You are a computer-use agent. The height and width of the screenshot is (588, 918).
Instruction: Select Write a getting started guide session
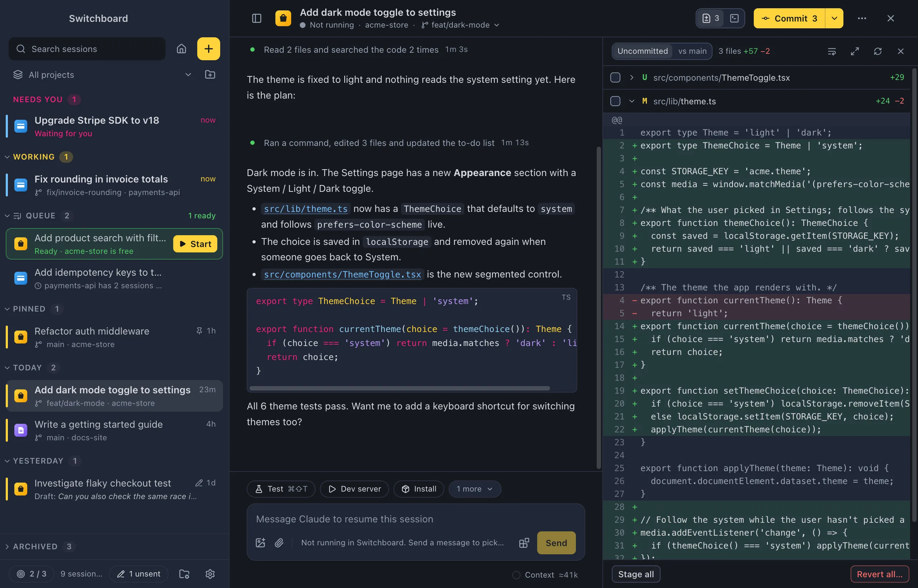tap(114, 430)
